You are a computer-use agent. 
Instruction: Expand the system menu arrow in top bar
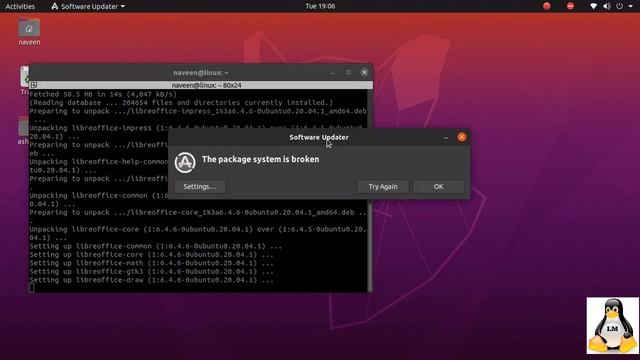pos(631,7)
